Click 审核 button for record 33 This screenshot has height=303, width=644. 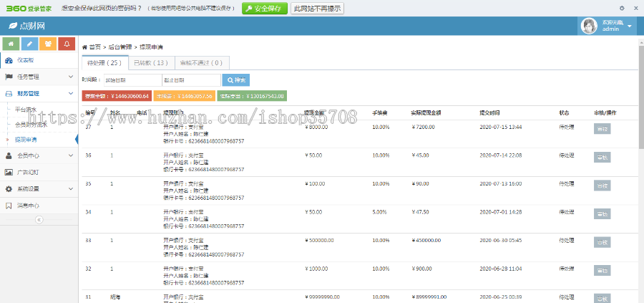[602, 242]
